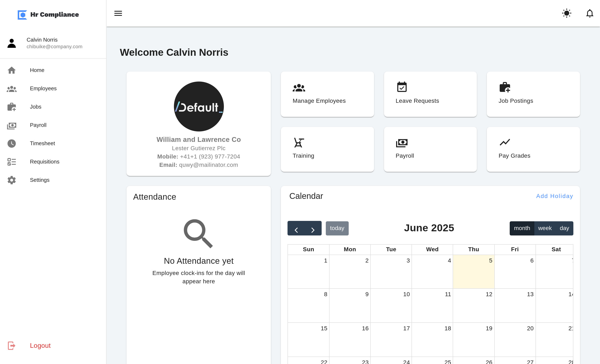Click the Add Holiday link
The height and width of the screenshot is (364, 600).
click(554, 196)
